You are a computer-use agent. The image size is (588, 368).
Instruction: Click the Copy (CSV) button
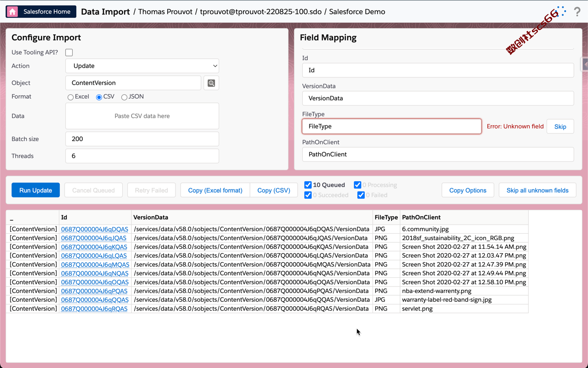[274, 190]
